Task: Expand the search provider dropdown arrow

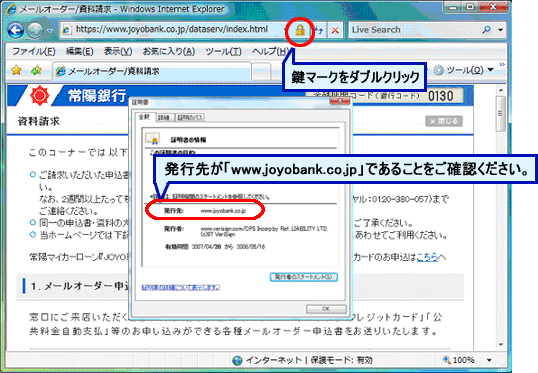Action: pos(501,30)
